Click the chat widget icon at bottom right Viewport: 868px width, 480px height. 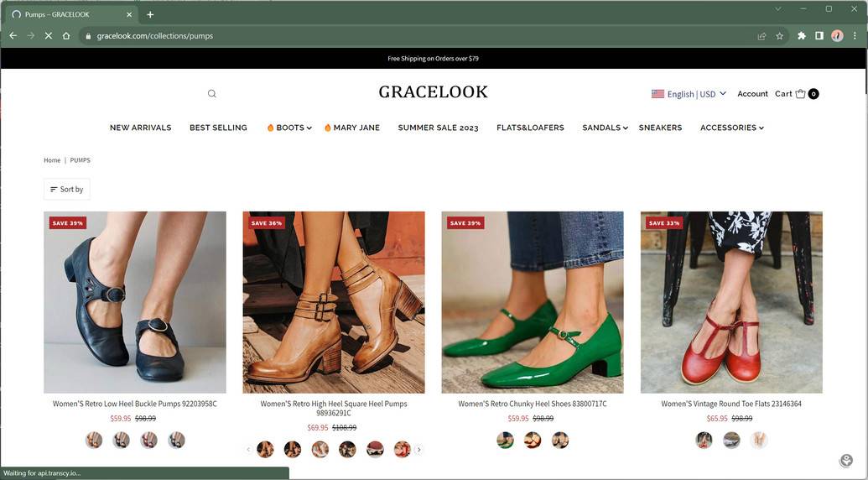pos(846,460)
